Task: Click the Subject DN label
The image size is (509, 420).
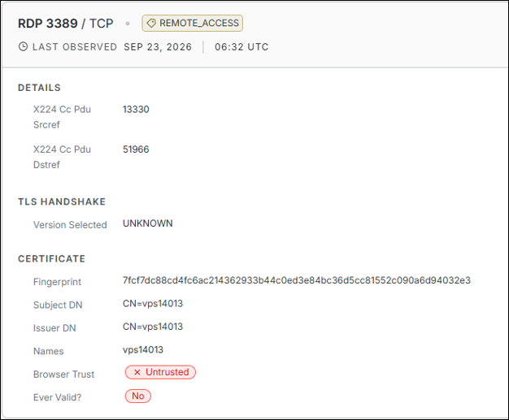Action: click(x=58, y=305)
